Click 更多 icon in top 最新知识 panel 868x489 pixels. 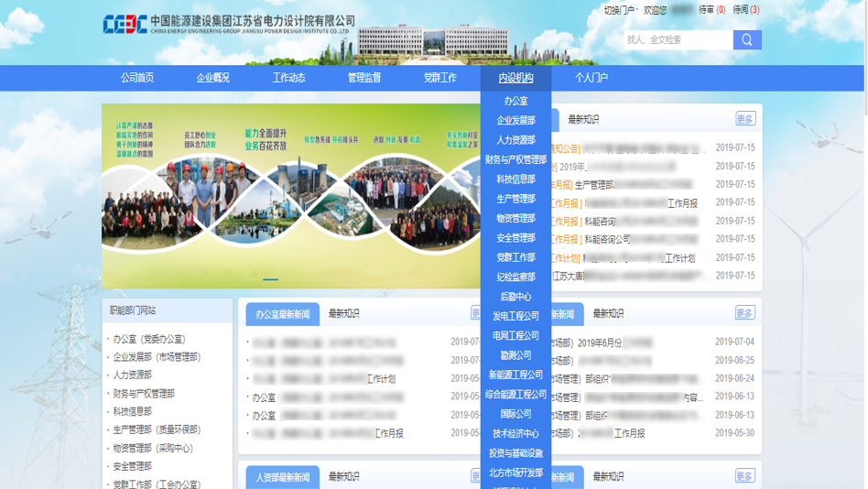click(x=745, y=119)
